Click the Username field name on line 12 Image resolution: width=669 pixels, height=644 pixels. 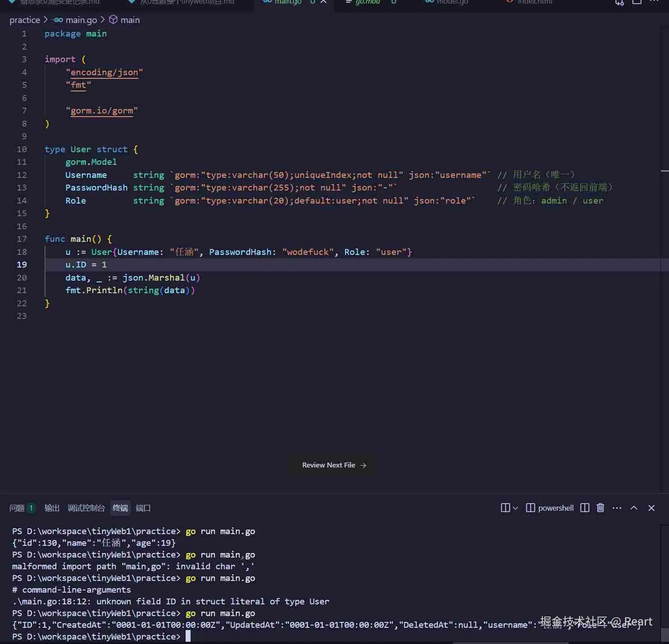(86, 175)
